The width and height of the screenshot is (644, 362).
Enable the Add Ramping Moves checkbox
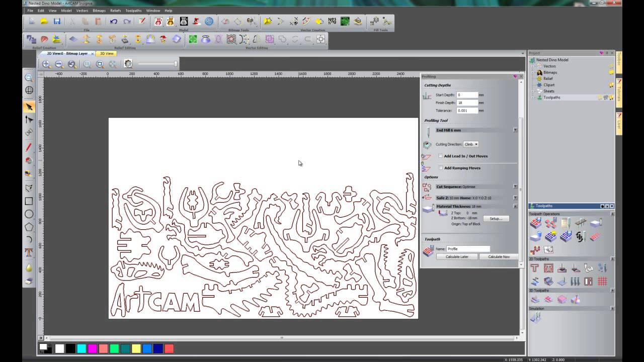[x=441, y=168]
